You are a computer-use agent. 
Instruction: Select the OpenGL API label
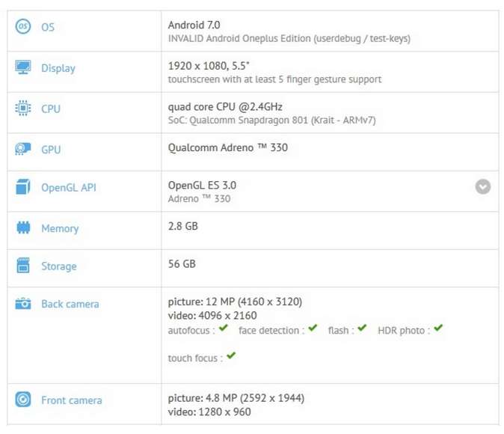coord(69,188)
